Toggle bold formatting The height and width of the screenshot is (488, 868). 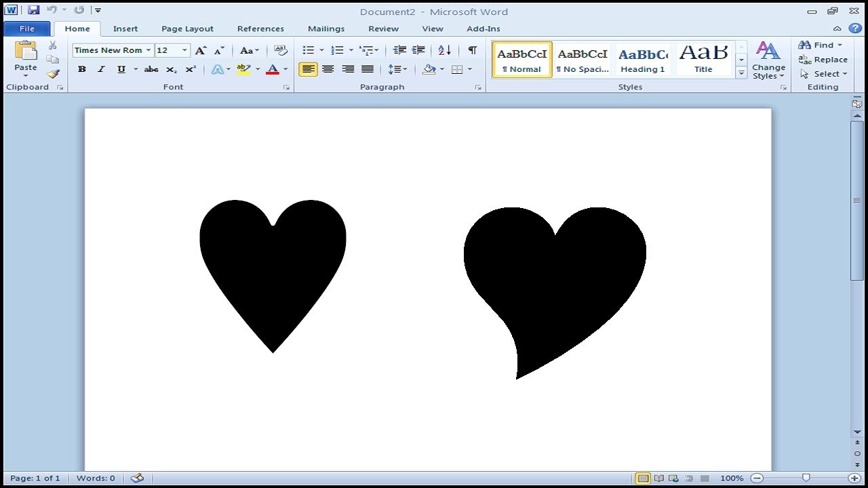click(x=81, y=68)
